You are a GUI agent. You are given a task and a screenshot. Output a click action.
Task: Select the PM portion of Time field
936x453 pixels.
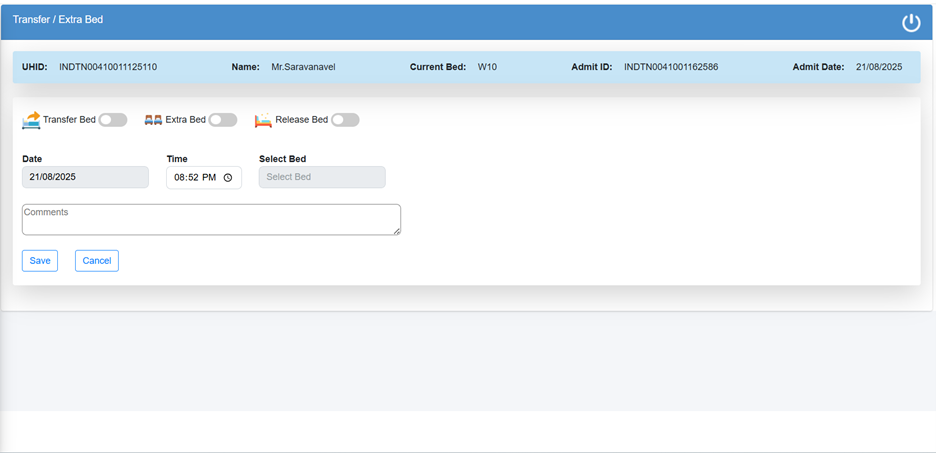coord(210,178)
